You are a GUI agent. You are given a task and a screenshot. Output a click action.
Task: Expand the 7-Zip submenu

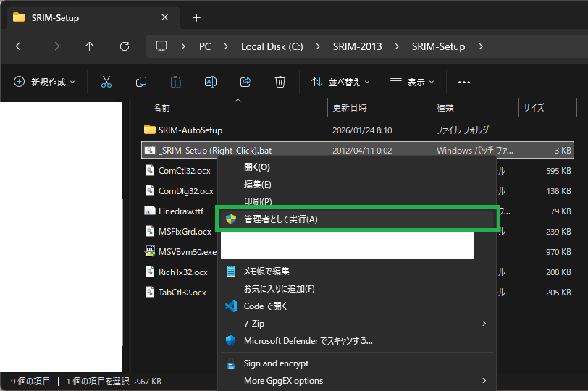[x=355, y=324]
